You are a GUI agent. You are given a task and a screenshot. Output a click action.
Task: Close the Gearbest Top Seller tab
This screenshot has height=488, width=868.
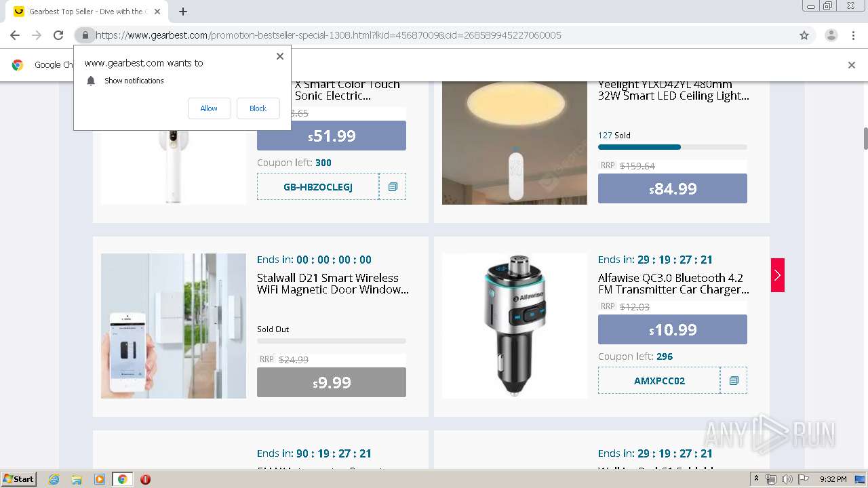pos(158,12)
